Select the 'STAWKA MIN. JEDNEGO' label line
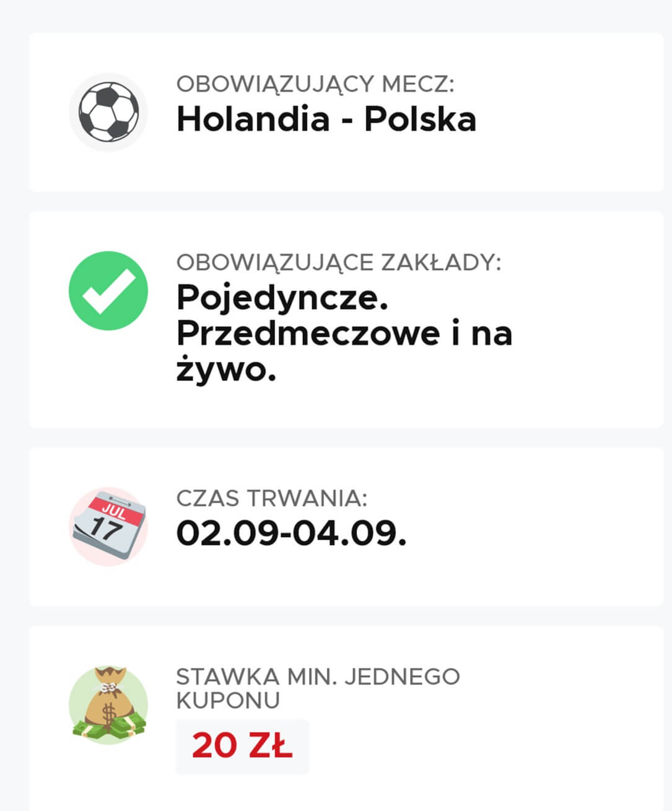The image size is (672, 811). (318, 677)
